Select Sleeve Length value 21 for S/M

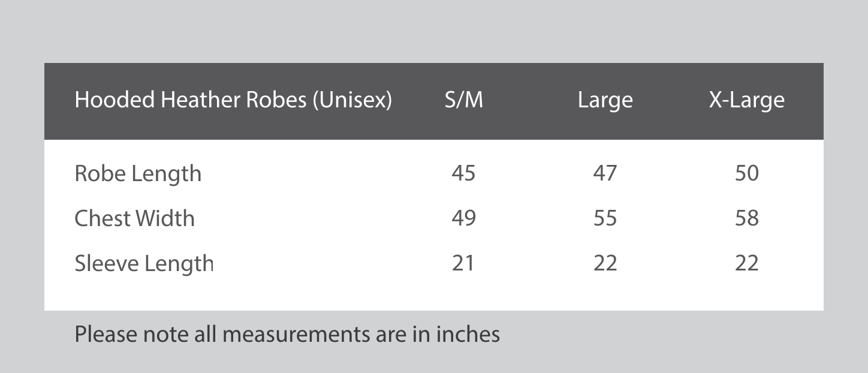point(463,263)
